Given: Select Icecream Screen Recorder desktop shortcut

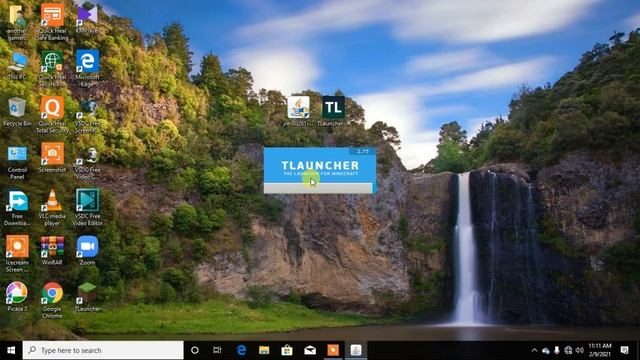Looking at the screenshot, I should (17, 254).
